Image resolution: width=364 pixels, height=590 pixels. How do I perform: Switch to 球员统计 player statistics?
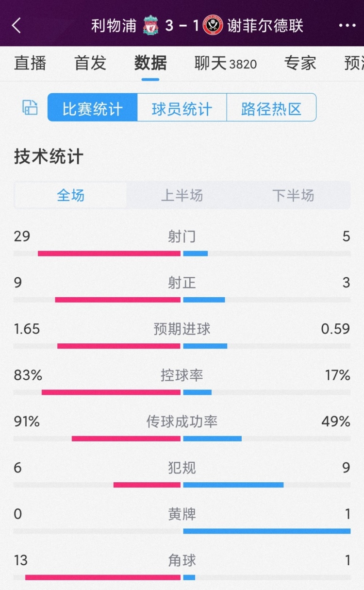(x=182, y=107)
